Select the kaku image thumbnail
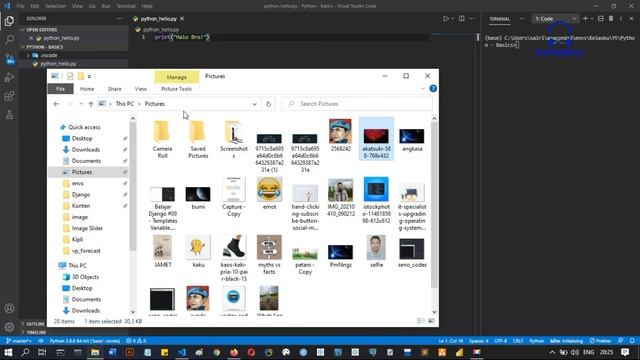 (x=198, y=251)
